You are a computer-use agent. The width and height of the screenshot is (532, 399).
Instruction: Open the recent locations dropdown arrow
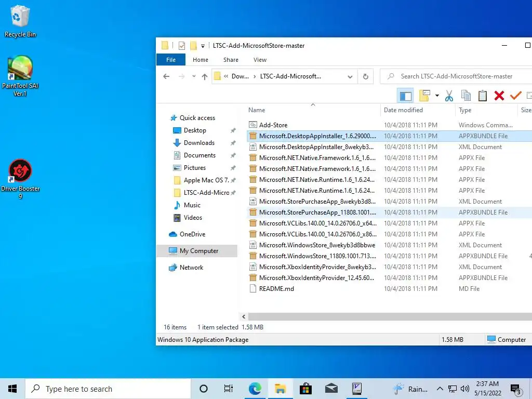[194, 76]
